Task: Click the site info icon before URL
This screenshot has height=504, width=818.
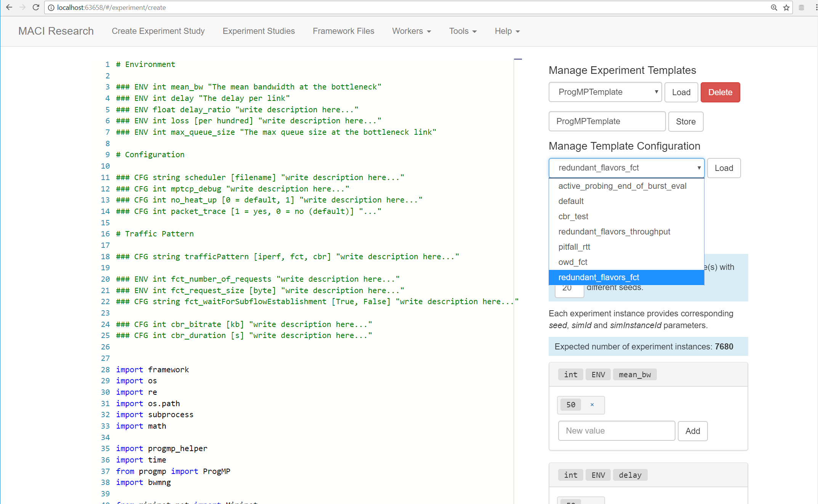Action: click(x=51, y=8)
